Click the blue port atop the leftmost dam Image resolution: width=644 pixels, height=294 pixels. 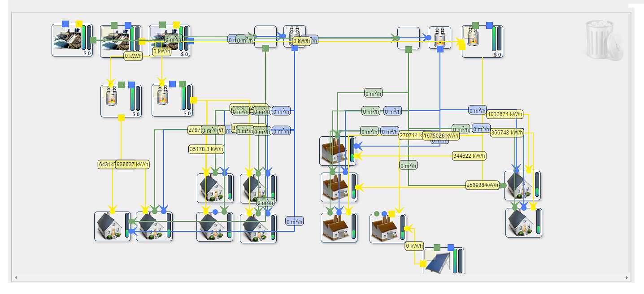click(x=65, y=24)
